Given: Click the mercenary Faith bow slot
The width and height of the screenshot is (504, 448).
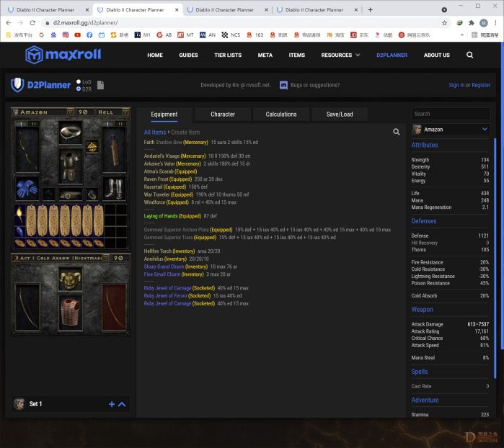Looking at the screenshot, I should [x=27, y=308].
